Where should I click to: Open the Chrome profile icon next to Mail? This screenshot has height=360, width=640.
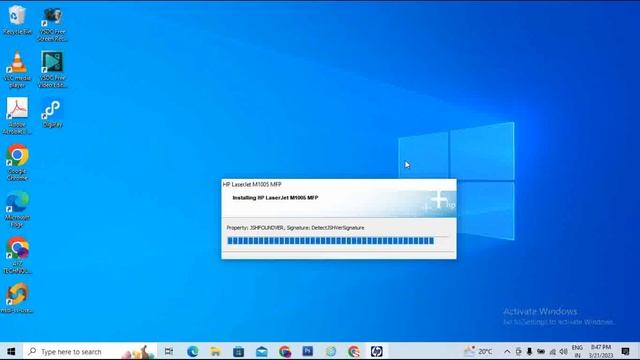click(285, 351)
